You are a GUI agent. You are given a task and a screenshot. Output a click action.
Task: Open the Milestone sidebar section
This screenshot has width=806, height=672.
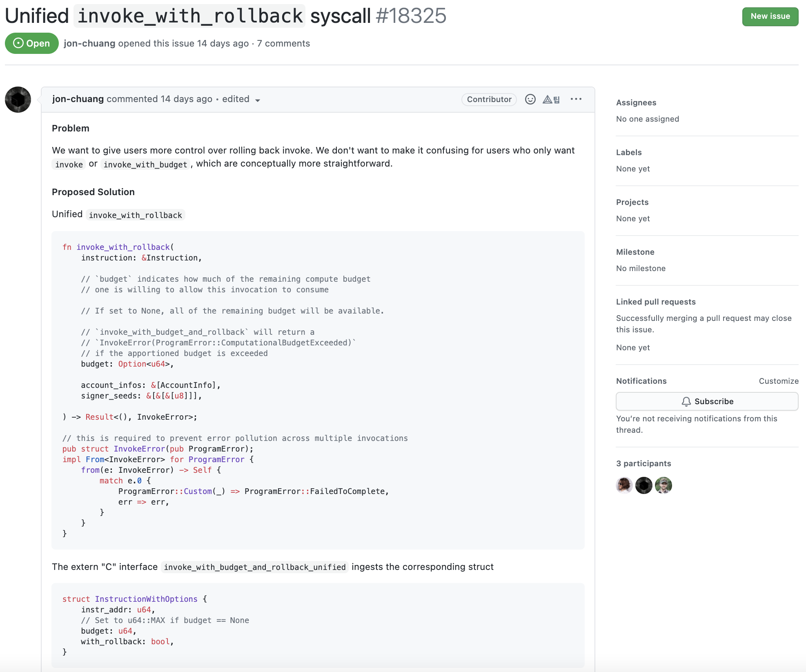pyautogui.click(x=635, y=252)
